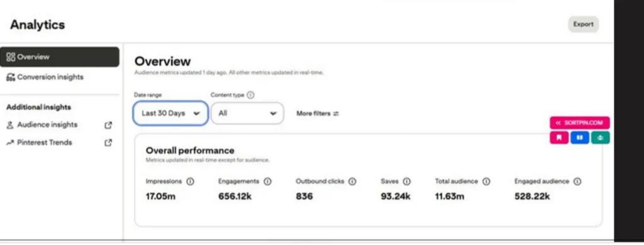This screenshot has width=644, height=245.
Task: Click the Impressions info icon
Action: pos(190,182)
